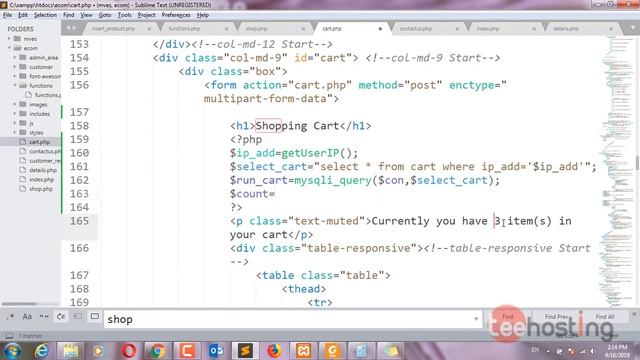Click the tab navigation arrows
The width and height of the screenshot is (640, 360).
[71, 28]
